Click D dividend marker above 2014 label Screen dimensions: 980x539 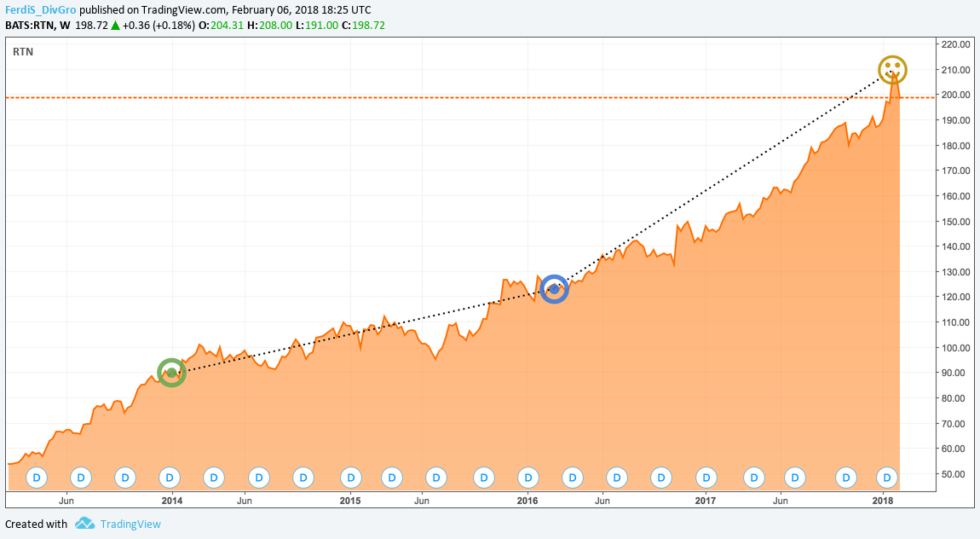pos(170,478)
